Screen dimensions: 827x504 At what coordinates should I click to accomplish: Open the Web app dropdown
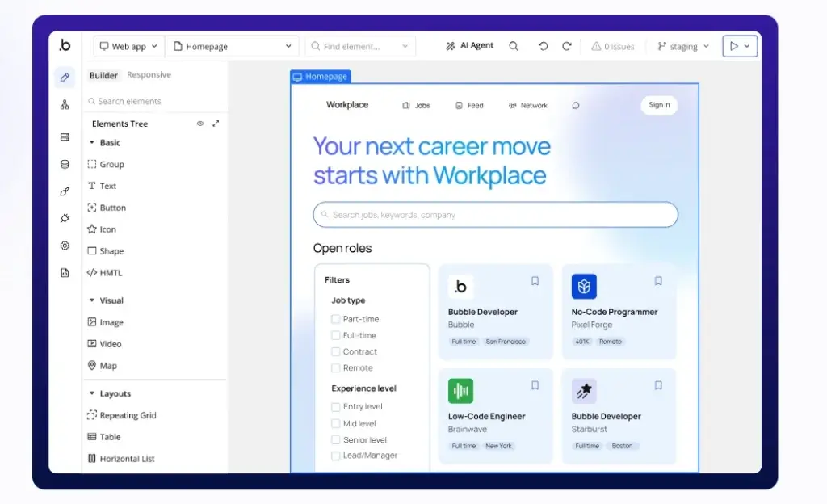pos(128,46)
